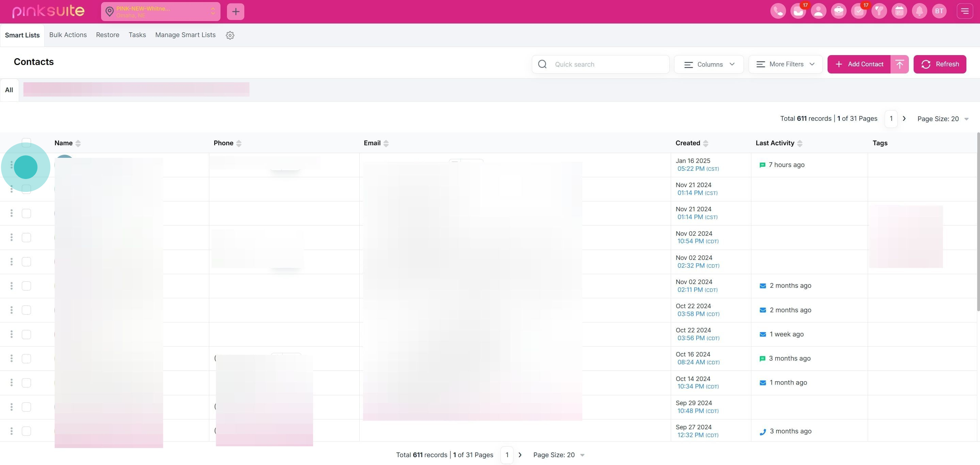Click the hamburger menu icon at top right
Viewport: 980px width, 465px height.
click(x=964, y=11)
